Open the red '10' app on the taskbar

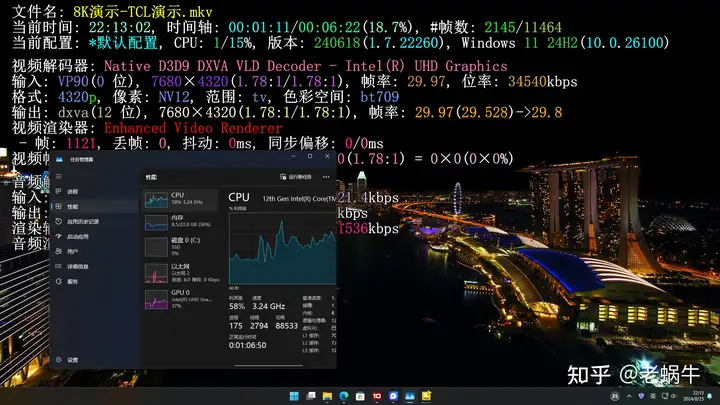tap(377, 396)
